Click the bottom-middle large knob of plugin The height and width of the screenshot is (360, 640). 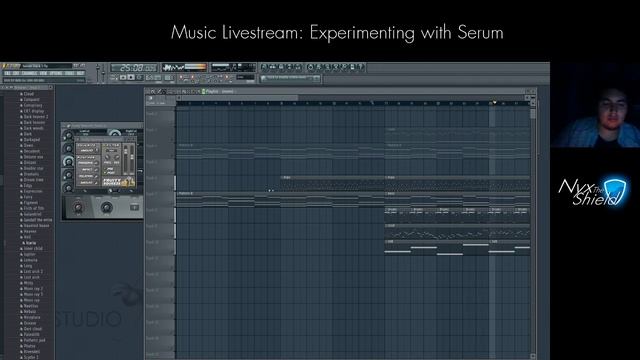(107, 207)
